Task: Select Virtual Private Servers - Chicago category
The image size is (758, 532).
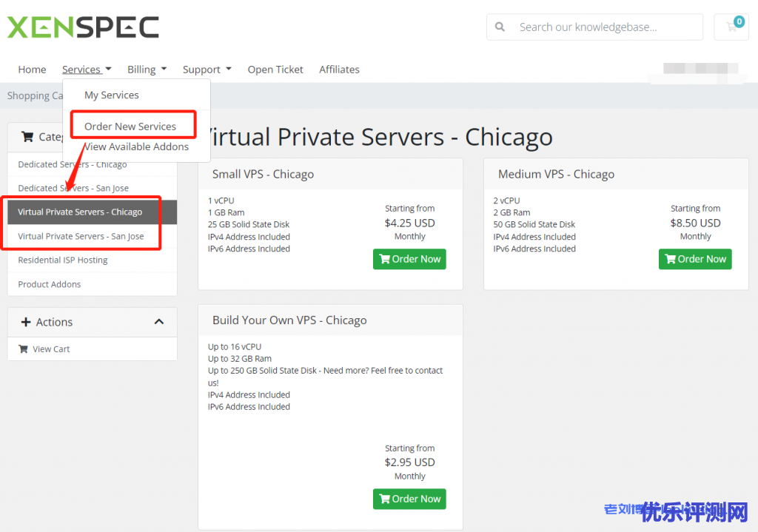Action: [93, 212]
